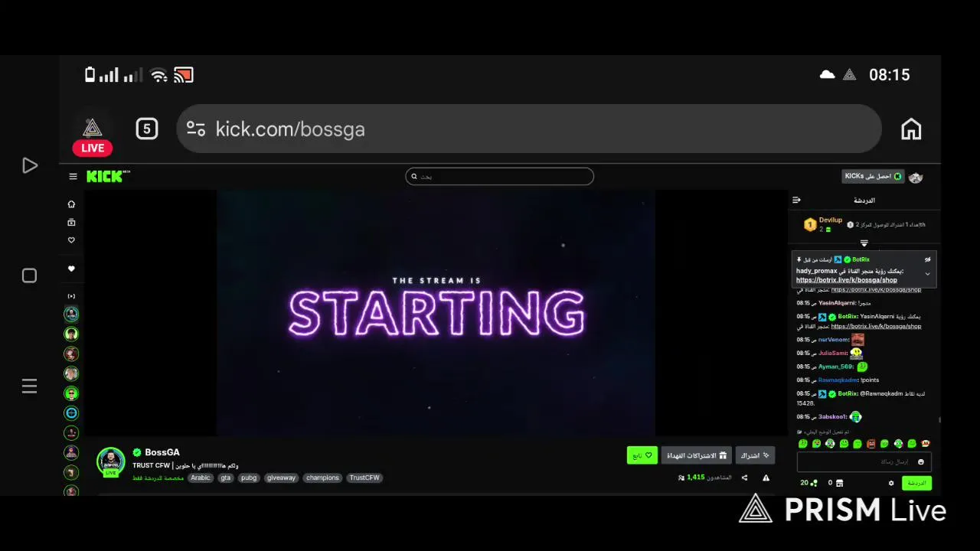This screenshot has height=551, width=980.
Task: Share the stream via share icon
Action: point(744,478)
